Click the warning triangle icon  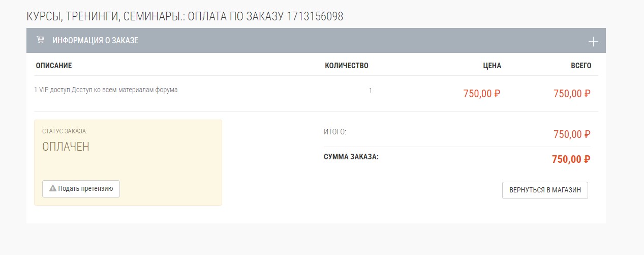[52, 188]
